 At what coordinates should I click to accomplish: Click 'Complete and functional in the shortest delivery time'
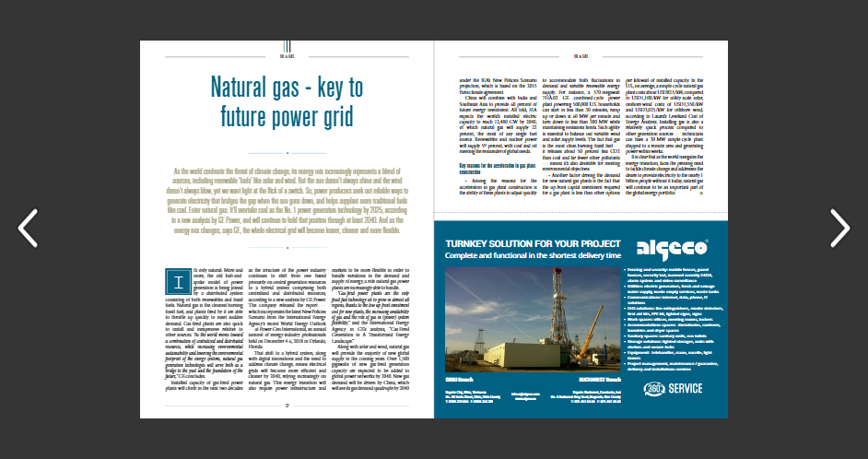point(533,256)
